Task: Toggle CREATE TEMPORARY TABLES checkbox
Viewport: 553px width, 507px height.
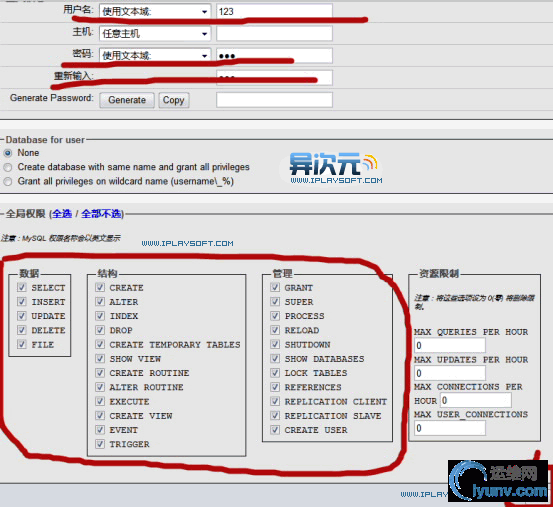Action: click(x=100, y=344)
